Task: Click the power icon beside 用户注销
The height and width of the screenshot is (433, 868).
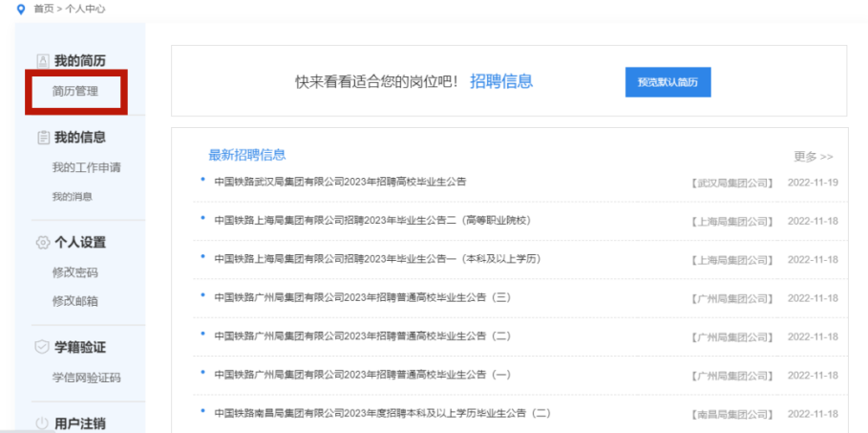Action: click(43, 424)
